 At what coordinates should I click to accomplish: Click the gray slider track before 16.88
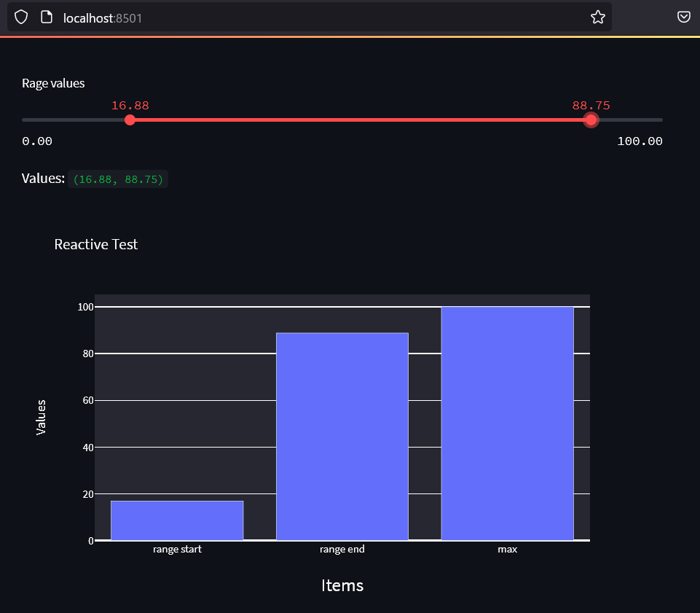click(x=73, y=120)
